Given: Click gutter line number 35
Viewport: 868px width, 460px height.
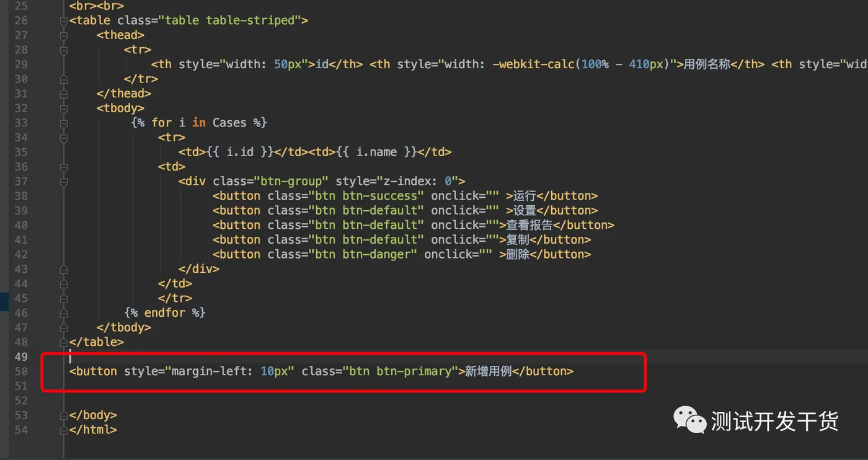Looking at the screenshot, I should click(x=21, y=152).
